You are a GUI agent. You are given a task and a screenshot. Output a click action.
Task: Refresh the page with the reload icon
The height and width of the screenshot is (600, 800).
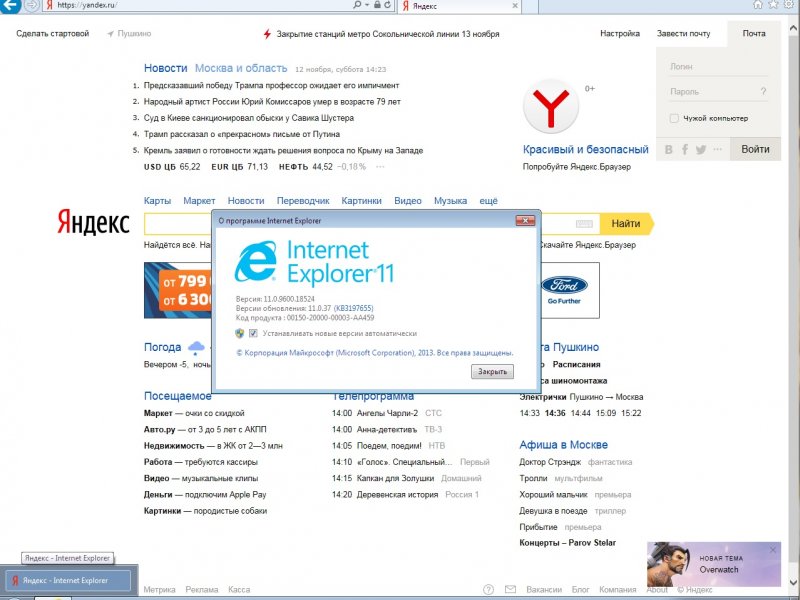tap(388, 5)
